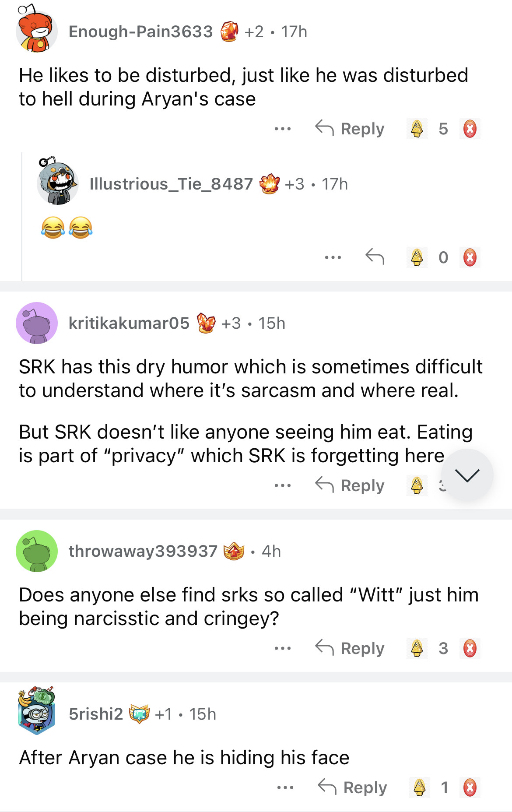Image resolution: width=512 pixels, height=812 pixels.
Task: Reply to throwaway393937's comment
Action: click(350, 648)
